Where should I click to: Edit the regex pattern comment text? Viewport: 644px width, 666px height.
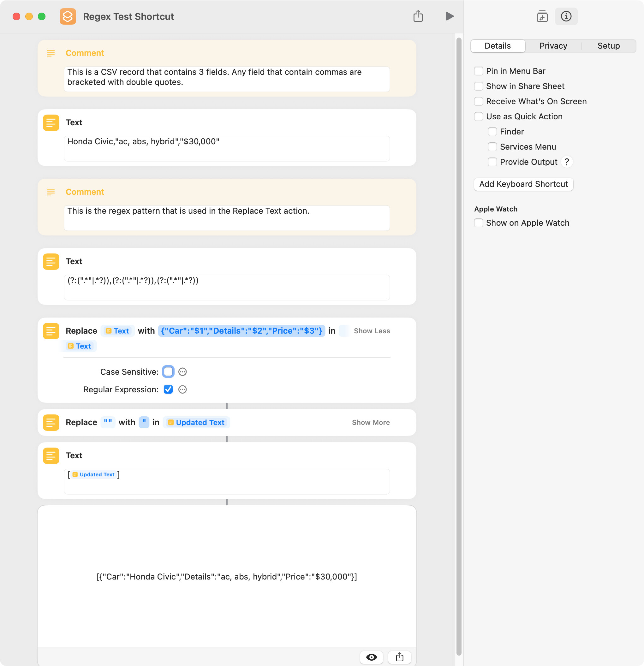(x=227, y=218)
